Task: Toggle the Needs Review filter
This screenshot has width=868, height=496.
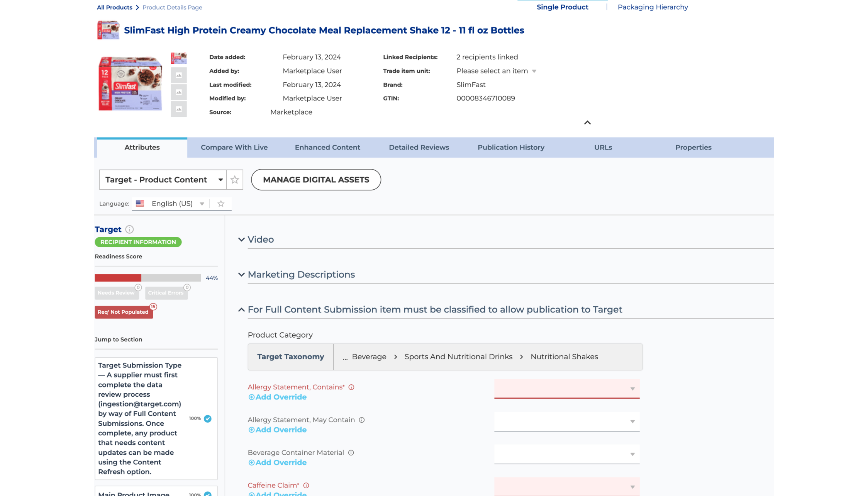Action: (x=116, y=293)
